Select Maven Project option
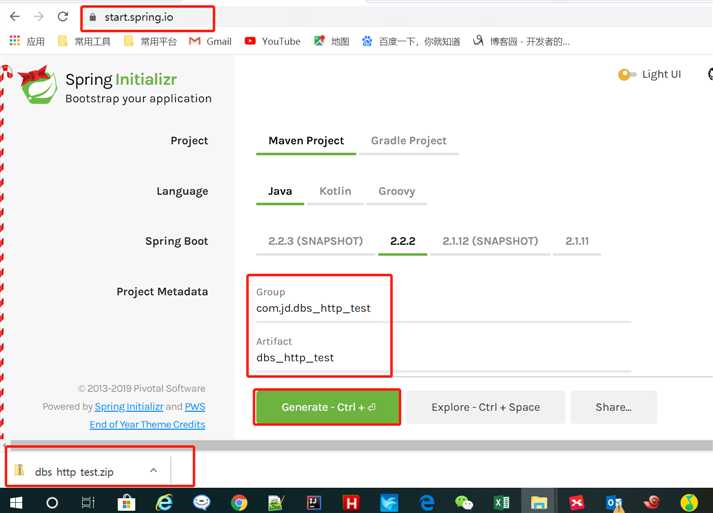Screen dimensions: 713x513 coord(306,141)
